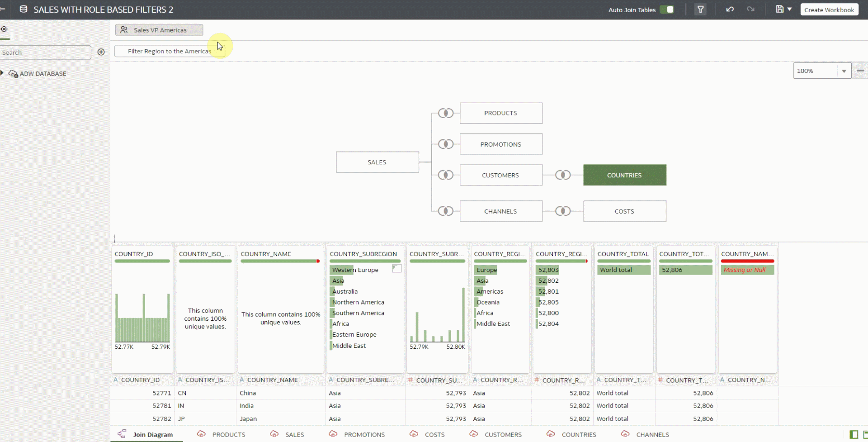Zoom out with the minus icon
Viewport: 868px width, 442px height.
click(860, 71)
